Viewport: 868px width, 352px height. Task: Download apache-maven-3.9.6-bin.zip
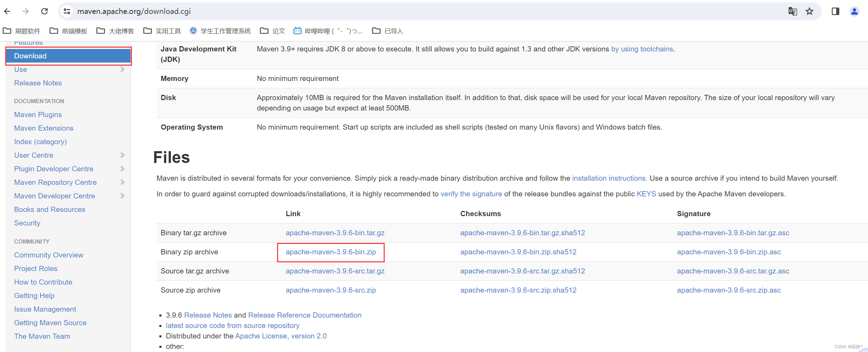click(x=331, y=252)
